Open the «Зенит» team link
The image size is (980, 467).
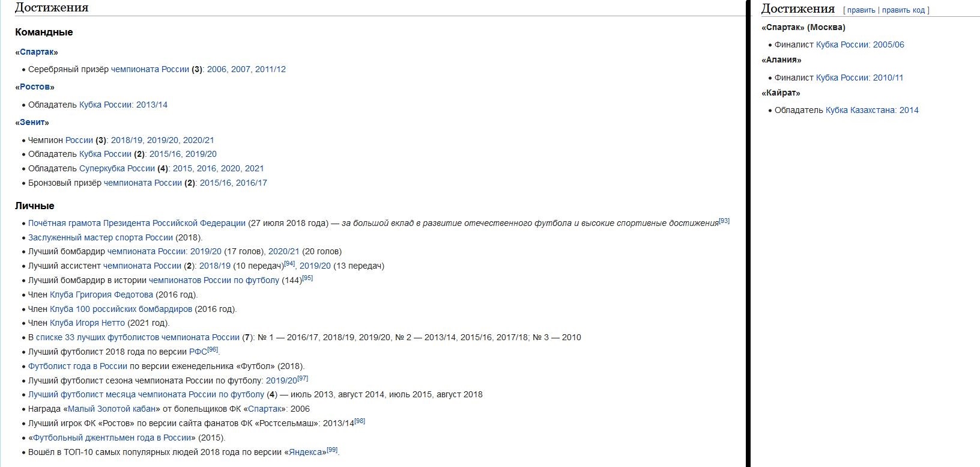(x=32, y=123)
